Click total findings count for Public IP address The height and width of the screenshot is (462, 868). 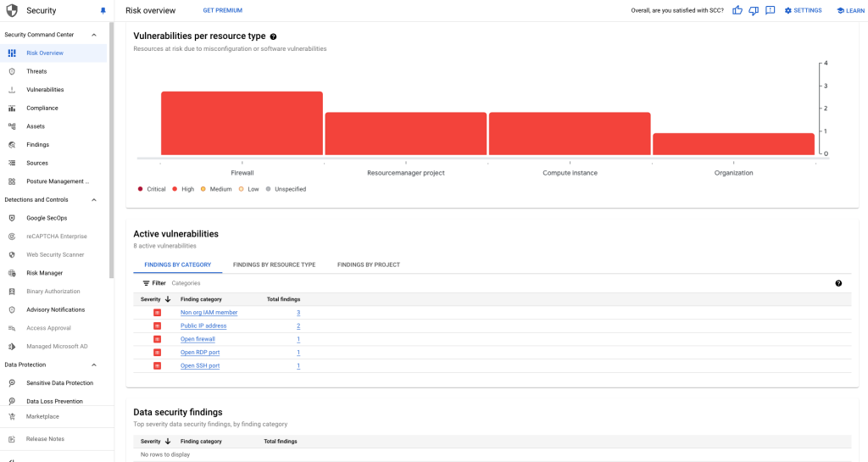pos(298,326)
